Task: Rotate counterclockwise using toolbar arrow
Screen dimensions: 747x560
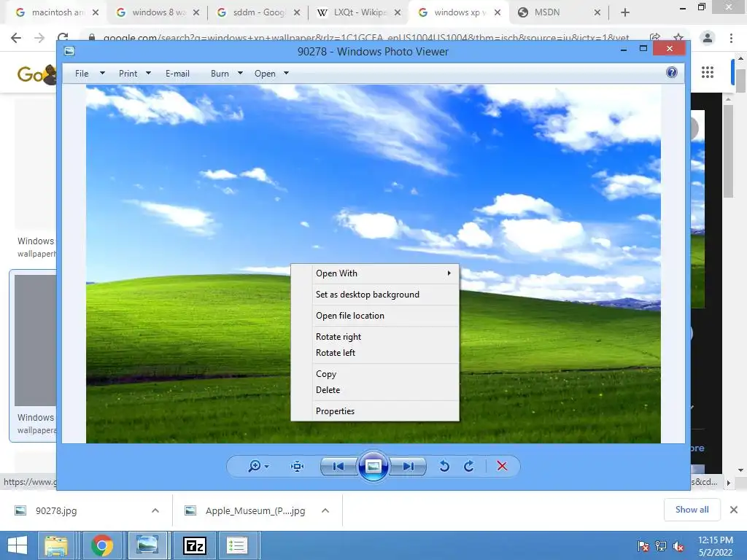Action: [444, 466]
